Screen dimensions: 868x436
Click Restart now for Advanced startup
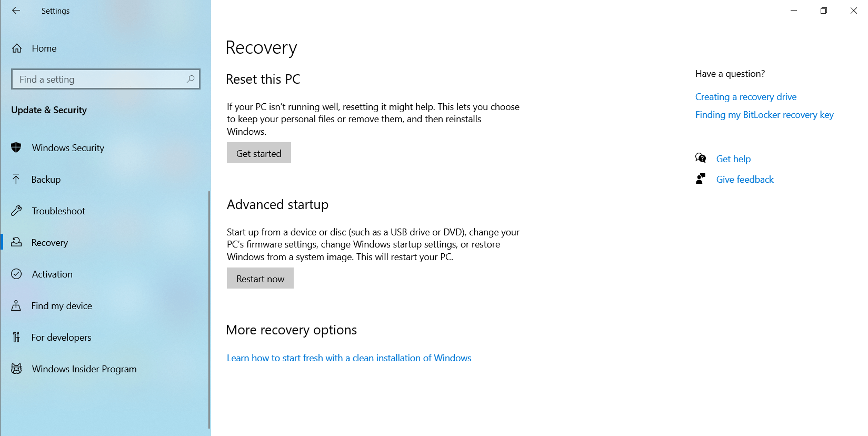pos(260,278)
